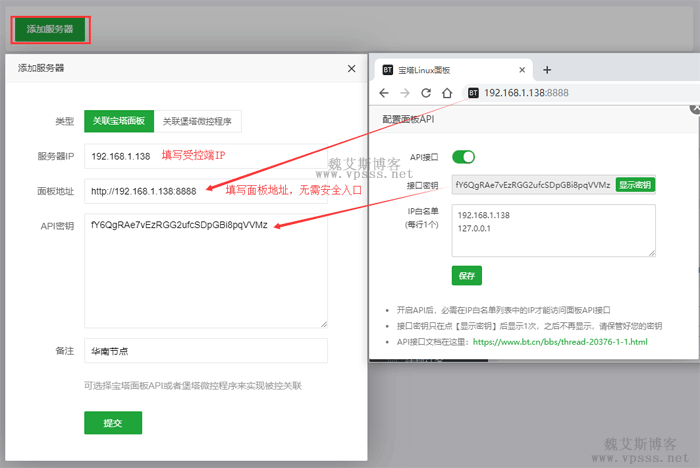Click the browser forward arrow
The width and height of the screenshot is (700, 468).
click(404, 93)
